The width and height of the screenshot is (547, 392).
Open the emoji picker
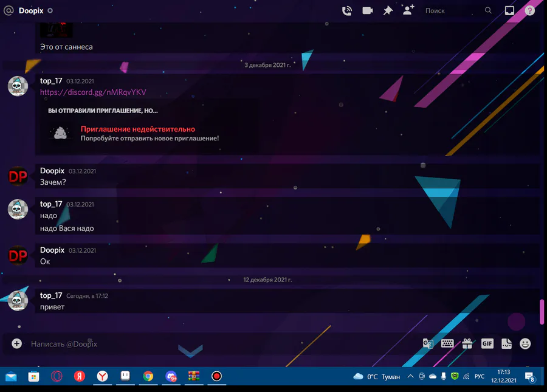525,343
